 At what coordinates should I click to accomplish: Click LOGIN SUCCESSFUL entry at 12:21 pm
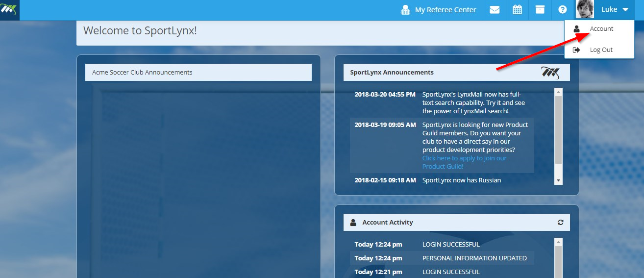(x=451, y=272)
